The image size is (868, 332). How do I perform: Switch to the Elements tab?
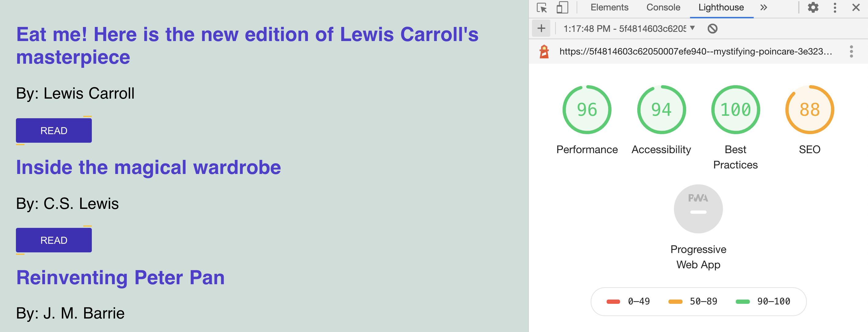pyautogui.click(x=609, y=7)
